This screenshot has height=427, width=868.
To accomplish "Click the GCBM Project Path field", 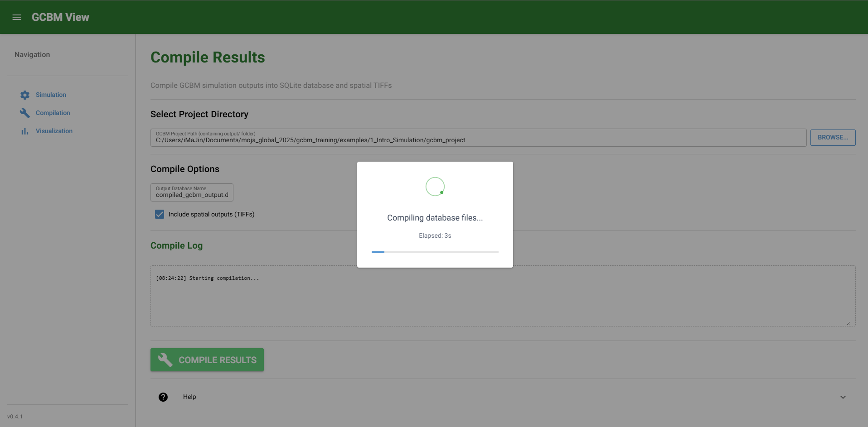I will [x=478, y=138].
